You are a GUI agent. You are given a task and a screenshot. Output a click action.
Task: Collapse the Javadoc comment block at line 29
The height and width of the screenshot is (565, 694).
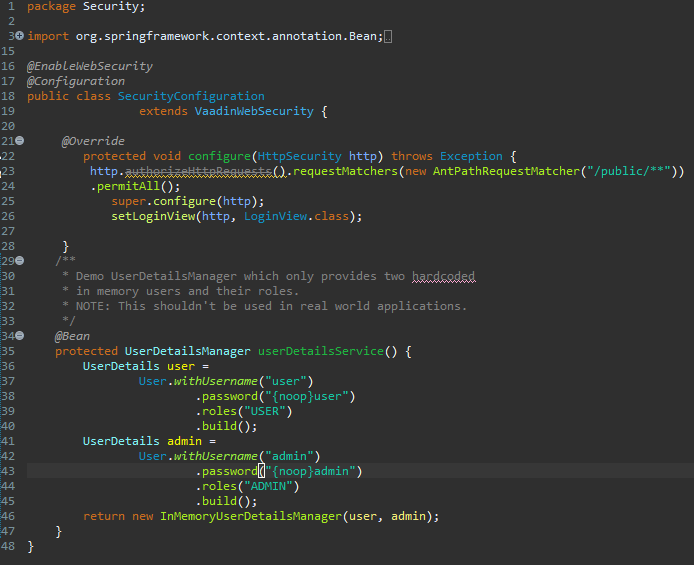click(x=20, y=261)
